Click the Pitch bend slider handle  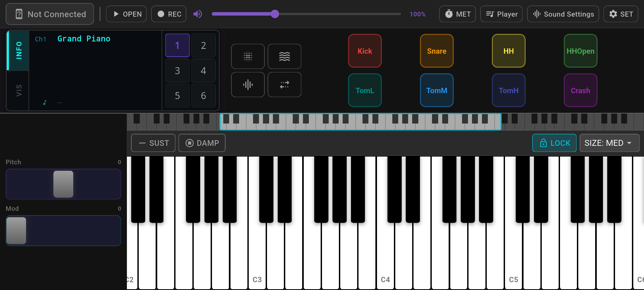(x=63, y=184)
